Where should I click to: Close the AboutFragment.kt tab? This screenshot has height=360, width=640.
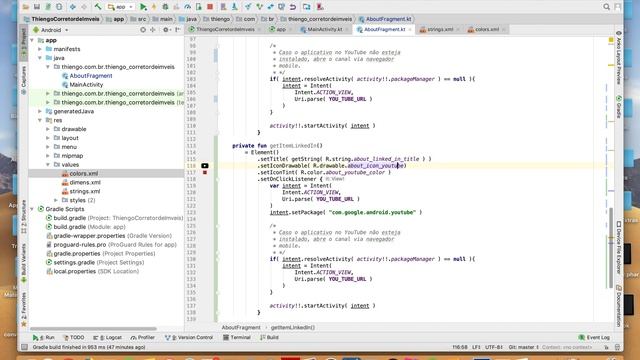(x=410, y=29)
